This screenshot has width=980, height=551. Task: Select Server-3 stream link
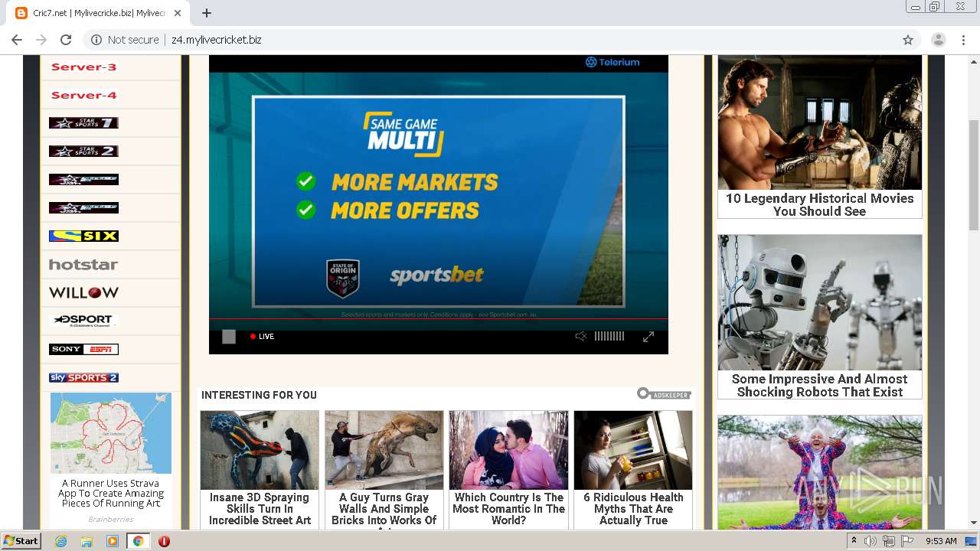coord(83,67)
